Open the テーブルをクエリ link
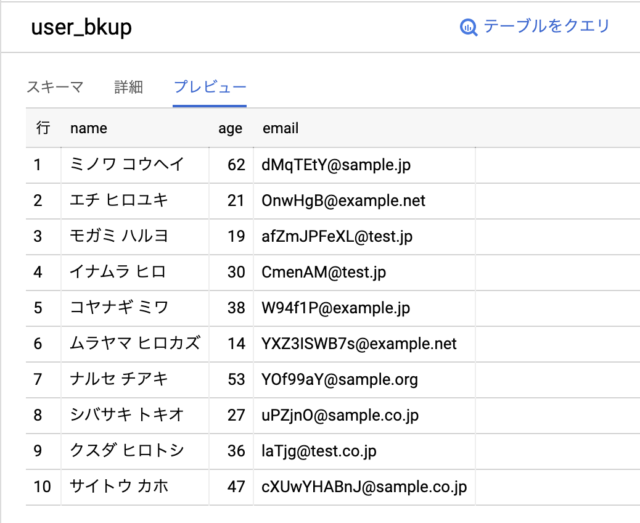This screenshot has width=640, height=523. coord(546,27)
